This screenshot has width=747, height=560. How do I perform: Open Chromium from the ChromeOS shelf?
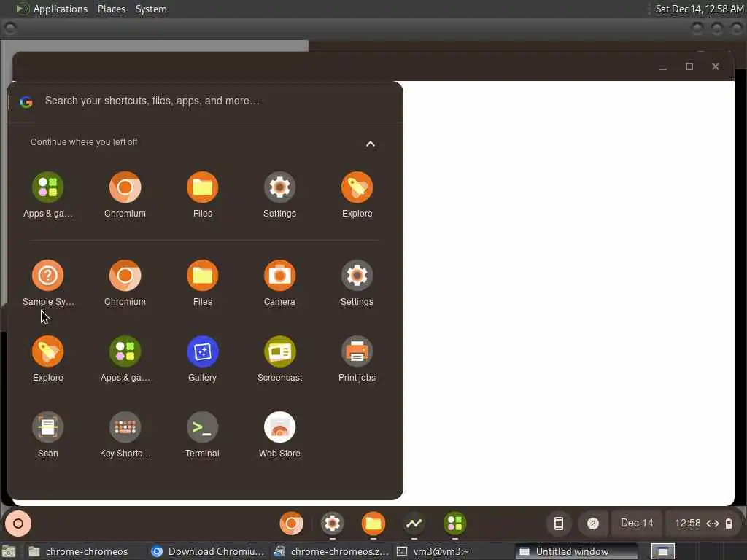[x=291, y=524]
